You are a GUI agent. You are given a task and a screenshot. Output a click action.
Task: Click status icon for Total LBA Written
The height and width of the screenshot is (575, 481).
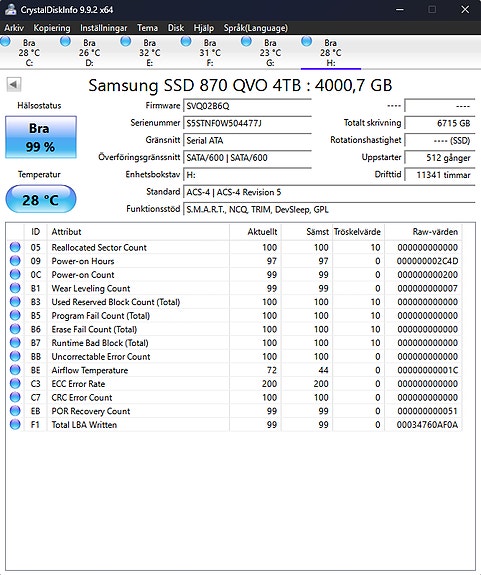[x=15, y=425]
